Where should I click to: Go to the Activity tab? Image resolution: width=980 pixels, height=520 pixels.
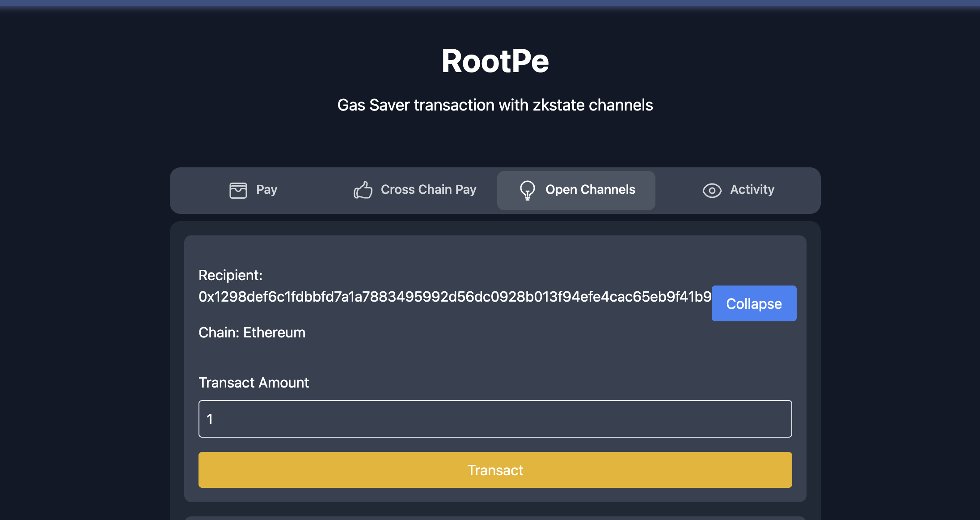738,190
